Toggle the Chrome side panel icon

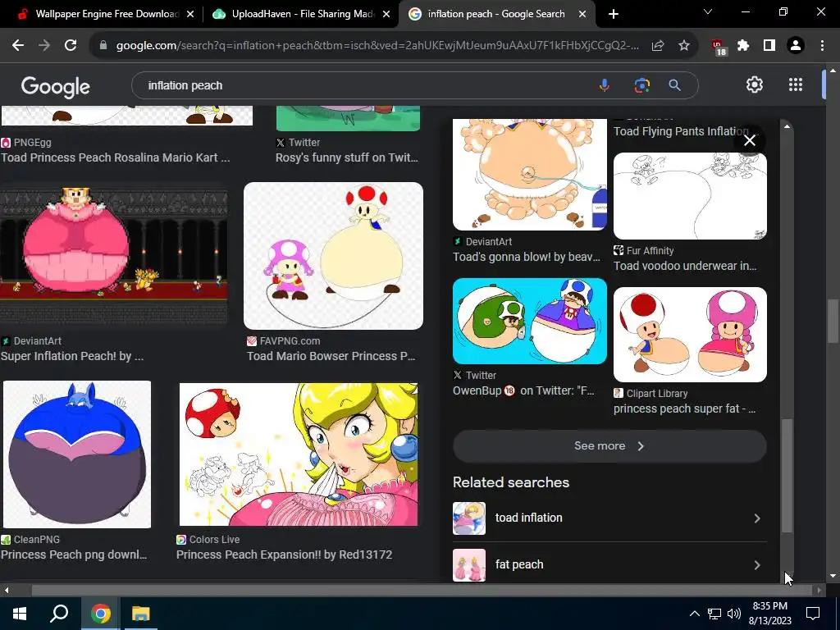[x=769, y=46]
